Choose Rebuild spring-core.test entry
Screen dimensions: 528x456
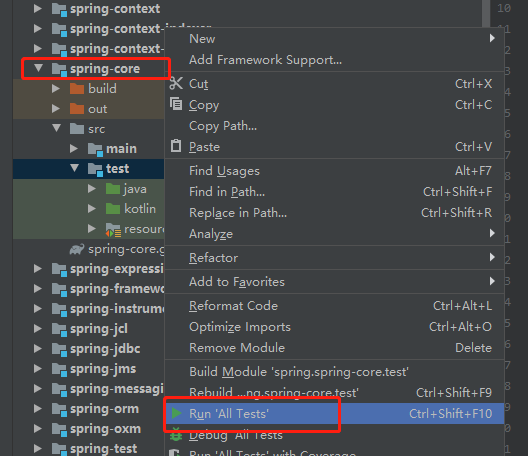[x=334, y=393]
